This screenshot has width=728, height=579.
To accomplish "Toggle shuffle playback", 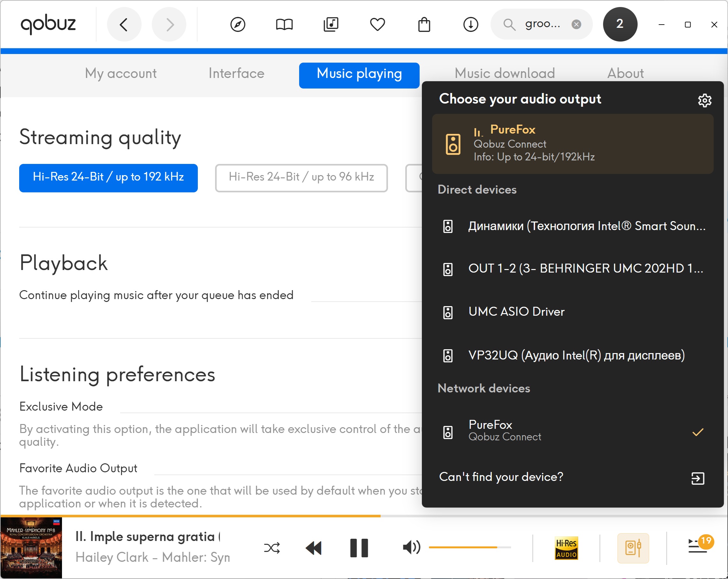I will tap(272, 548).
